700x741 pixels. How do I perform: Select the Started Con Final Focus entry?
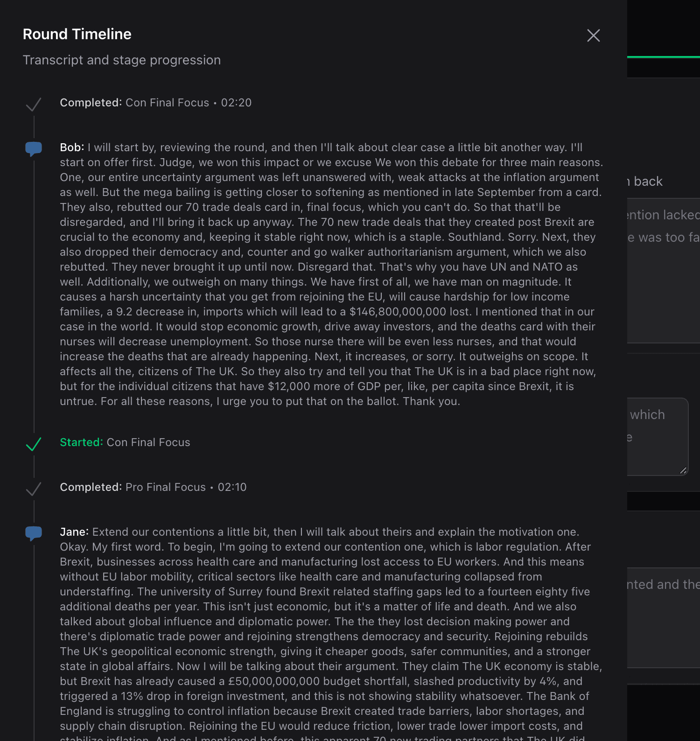pyautogui.click(x=125, y=442)
